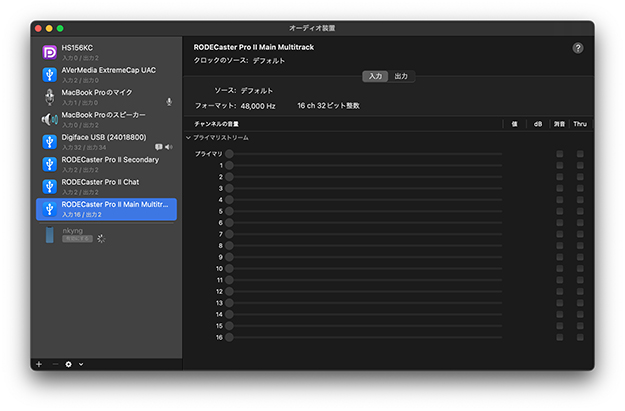
Task: Select RODECaster Pro II Secondary device row
Action: tap(106, 164)
